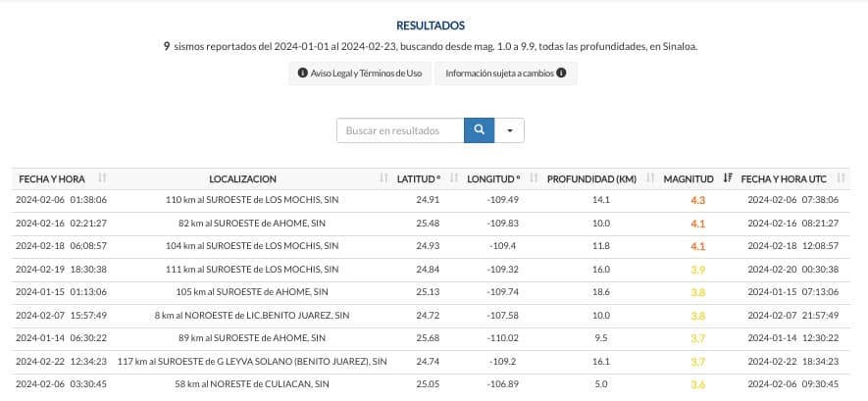
Task: Click depth value 9.5
Action: tap(601, 337)
